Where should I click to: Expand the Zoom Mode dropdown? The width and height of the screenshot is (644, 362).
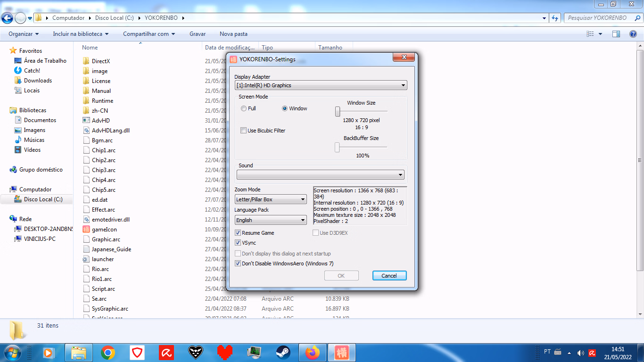pyautogui.click(x=271, y=199)
